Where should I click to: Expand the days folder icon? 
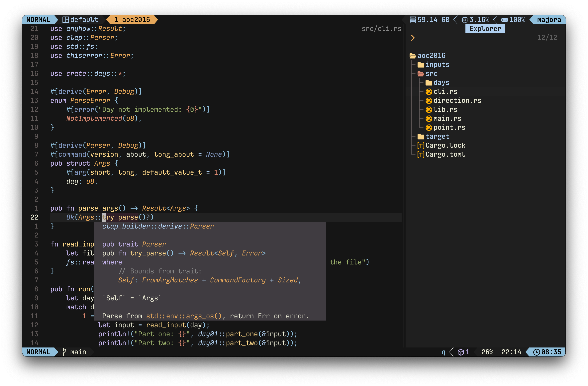[429, 83]
